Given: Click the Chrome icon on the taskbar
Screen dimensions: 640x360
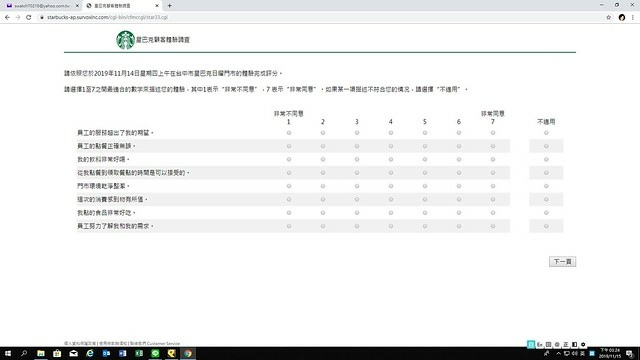Looking at the screenshot, I should tap(188, 353).
